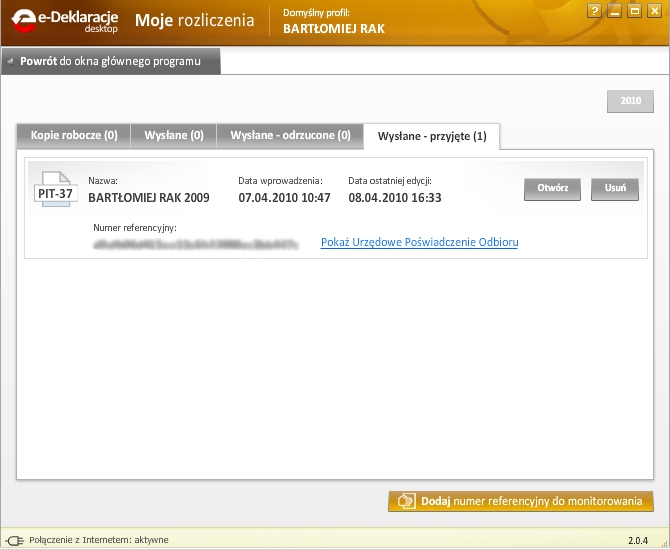Click the Domyślny profil label

[316, 13]
